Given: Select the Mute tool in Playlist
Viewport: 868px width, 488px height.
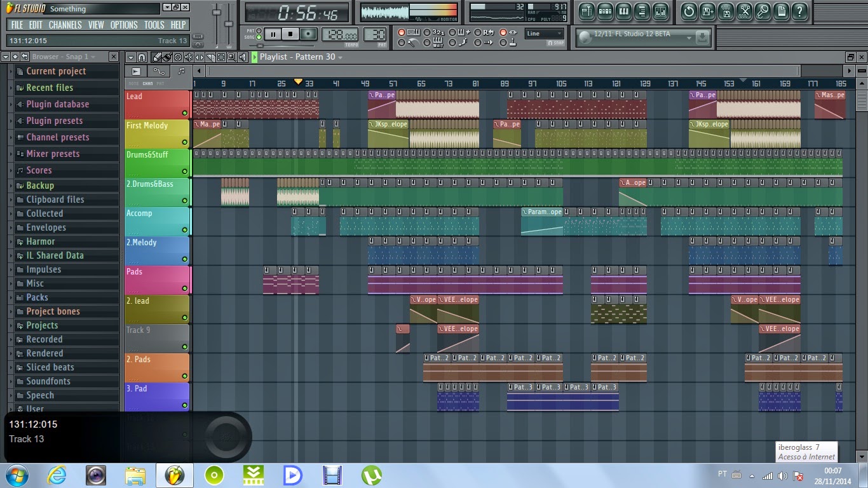Looking at the screenshot, I should point(189,57).
